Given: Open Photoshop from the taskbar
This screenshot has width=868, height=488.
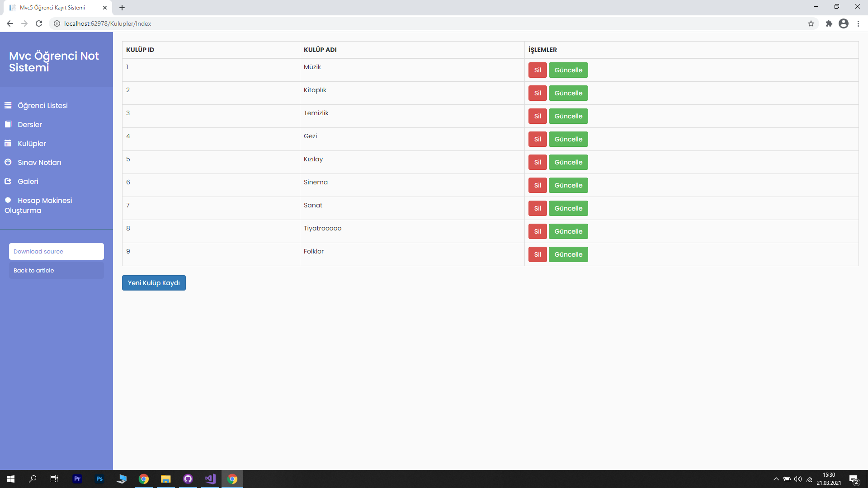Looking at the screenshot, I should point(99,479).
